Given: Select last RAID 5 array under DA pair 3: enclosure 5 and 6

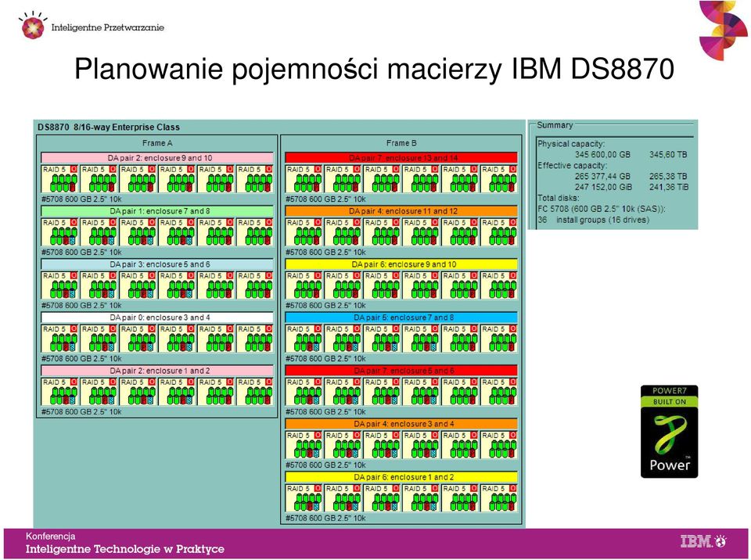Looking at the screenshot, I should 255,285.
